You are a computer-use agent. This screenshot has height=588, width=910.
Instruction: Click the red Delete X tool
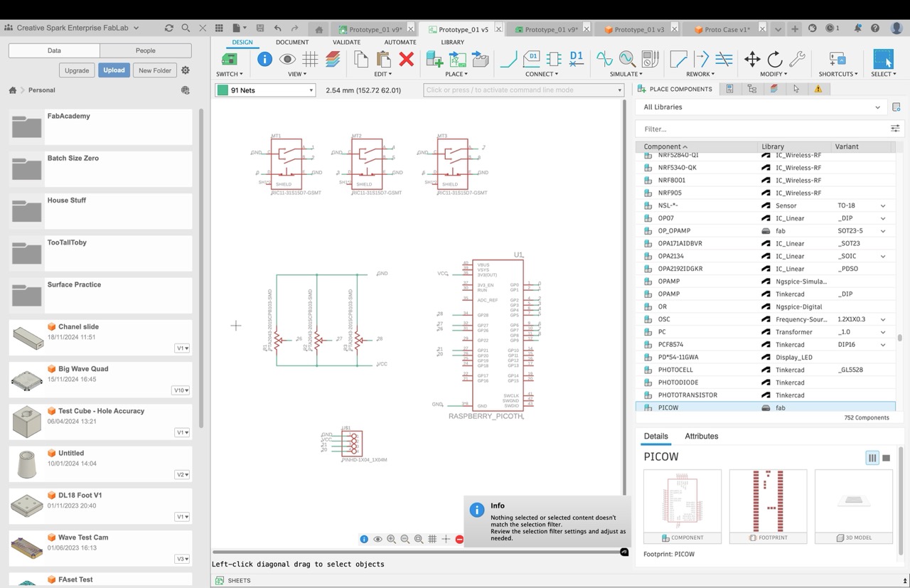click(407, 60)
